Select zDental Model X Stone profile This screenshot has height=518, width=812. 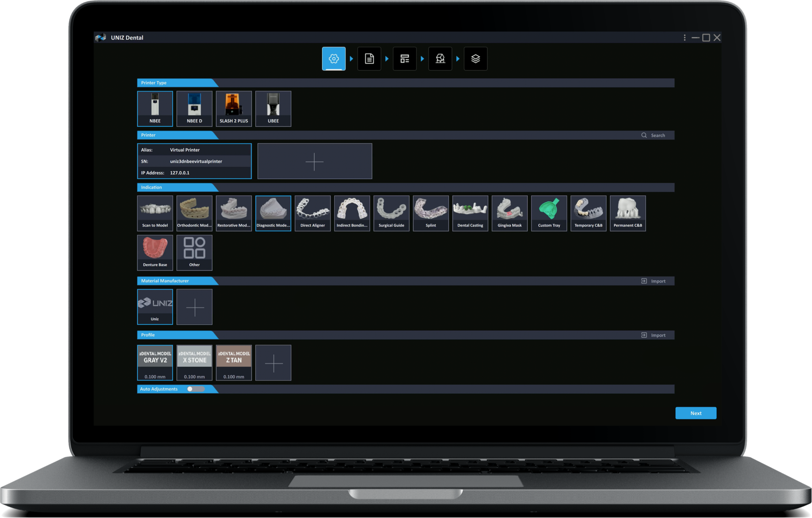tap(194, 362)
